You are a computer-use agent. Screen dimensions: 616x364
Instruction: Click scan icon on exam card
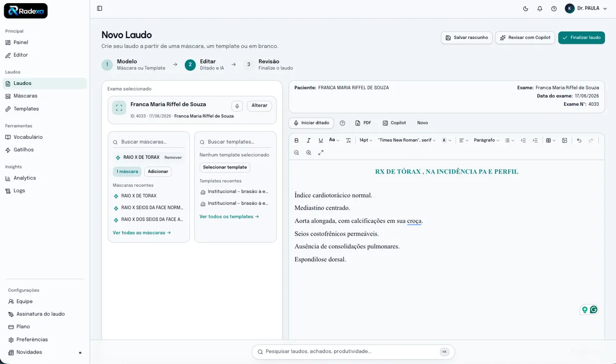(119, 108)
